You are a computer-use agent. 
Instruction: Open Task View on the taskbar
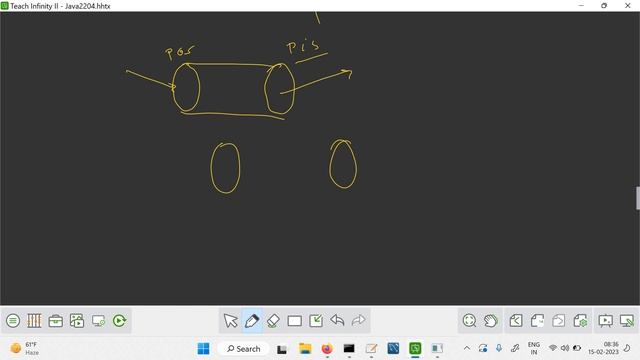(x=282, y=349)
